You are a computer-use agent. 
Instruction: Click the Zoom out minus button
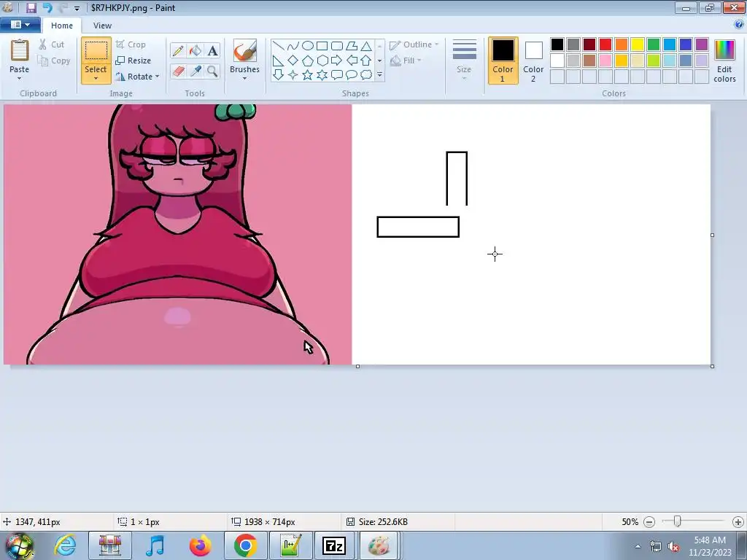pyautogui.click(x=649, y=522)
